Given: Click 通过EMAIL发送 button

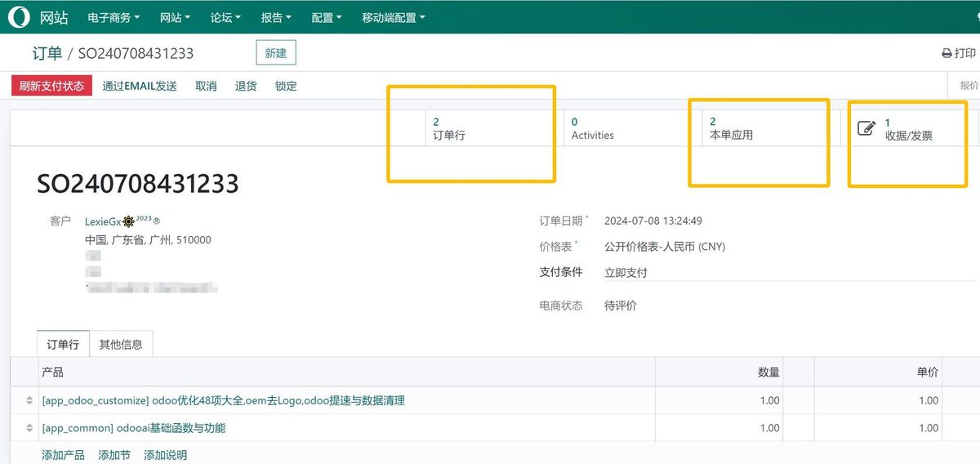Looking at the screenshot, I should 140,86.
